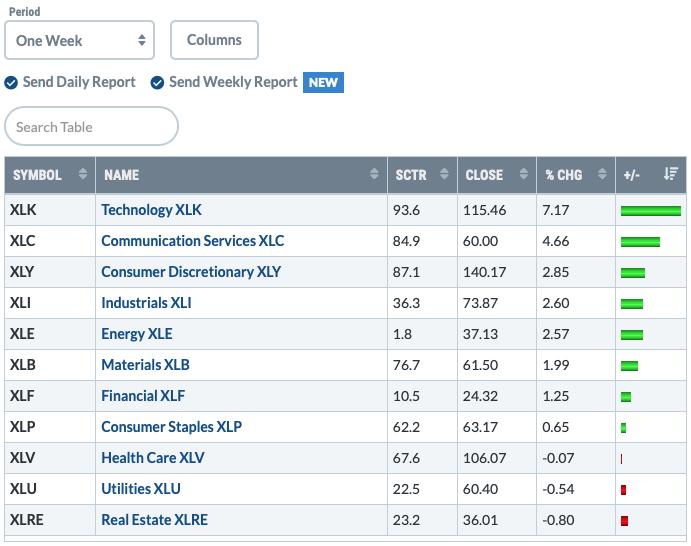691x546 pixels.
Task: Click the Period select up-down arrows
Action: pos(141,40)
